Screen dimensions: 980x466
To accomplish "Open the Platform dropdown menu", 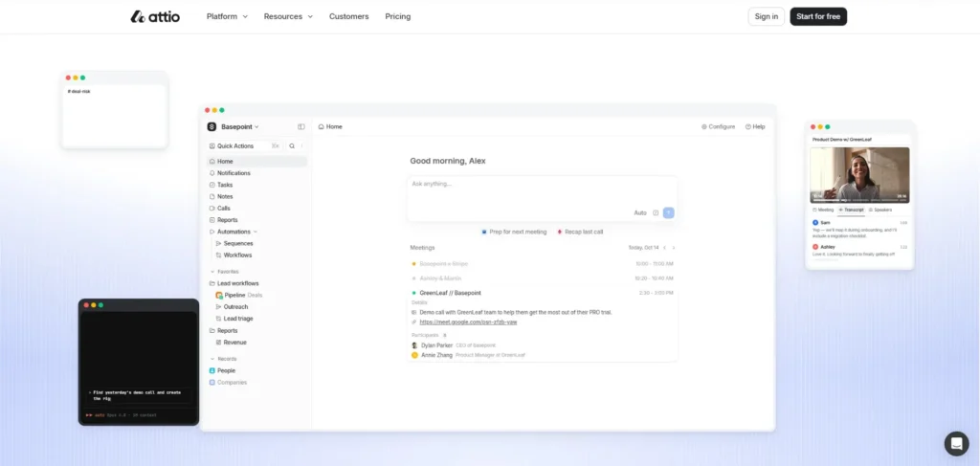I will pos(227,17).
